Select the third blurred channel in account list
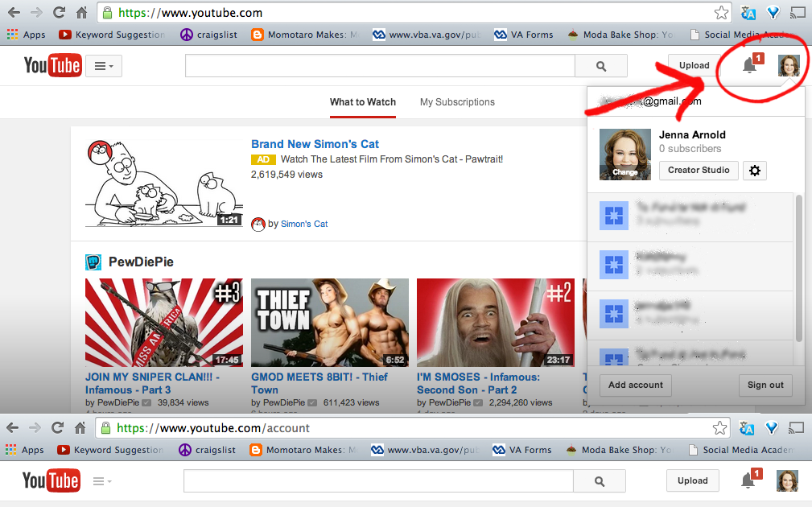Image resolution: width=812 pixels, height=507 pixels. point(690,315)
